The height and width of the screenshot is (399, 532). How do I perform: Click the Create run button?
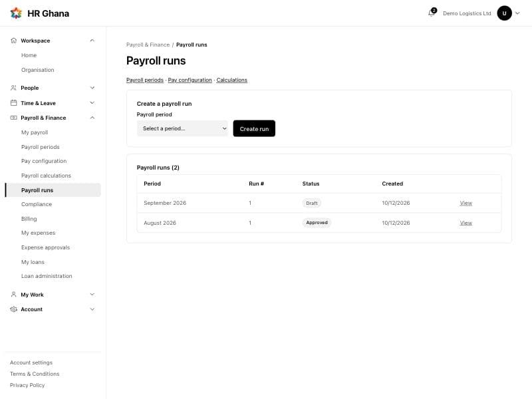coord(254,128)
